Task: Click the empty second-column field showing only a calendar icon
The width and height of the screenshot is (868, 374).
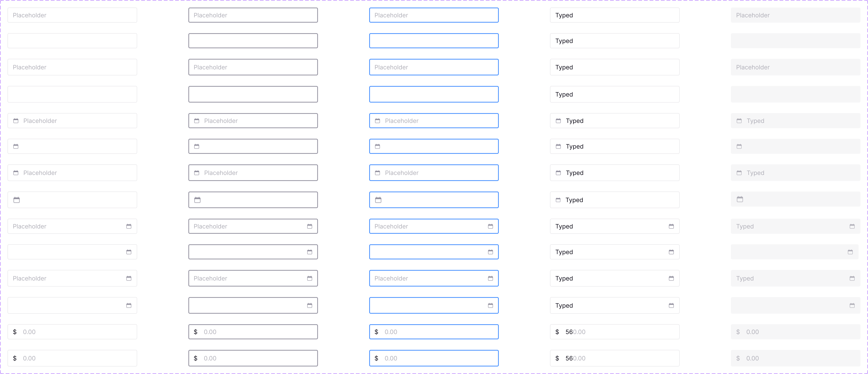Action: tap(197, 146)
